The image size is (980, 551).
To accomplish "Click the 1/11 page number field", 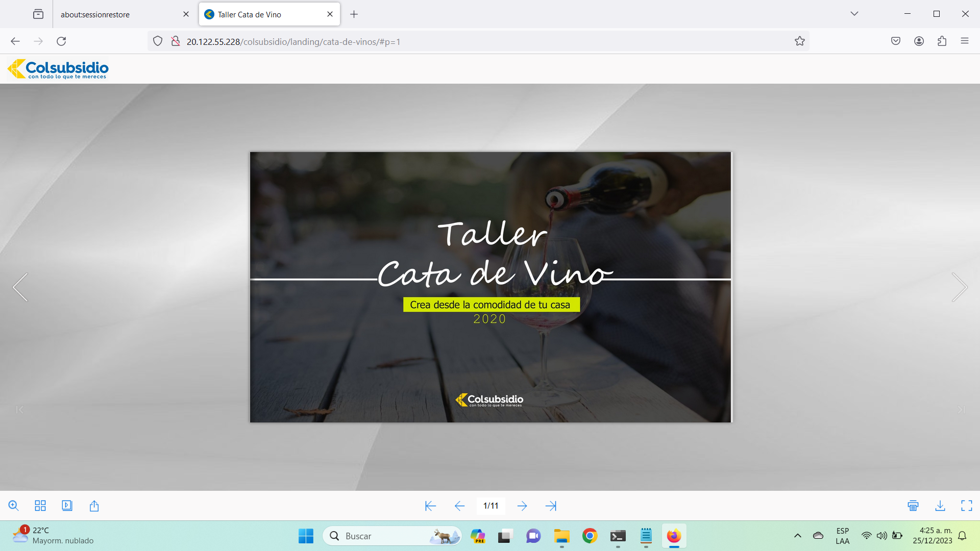I will (x=491, y=506).
